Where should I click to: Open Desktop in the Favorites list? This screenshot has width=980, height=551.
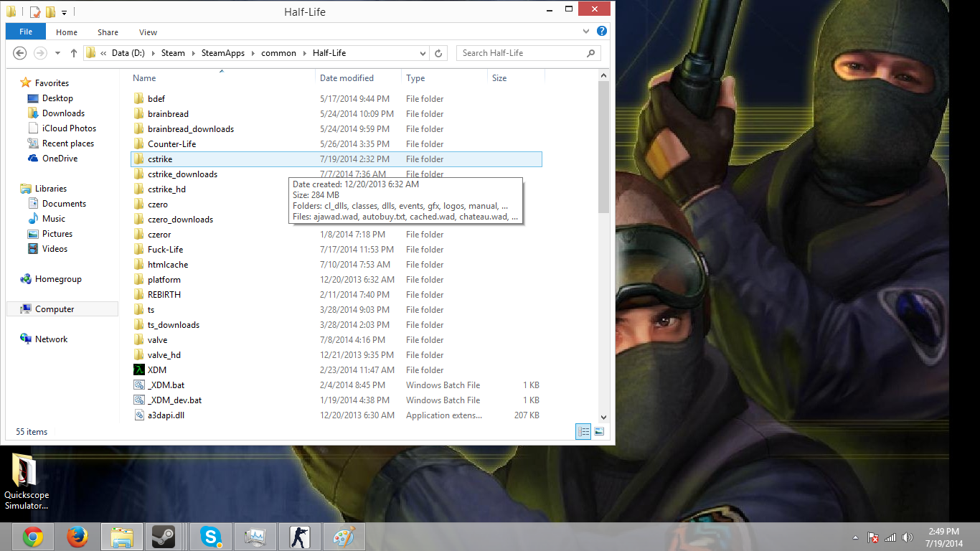pyautogui.click(x=57, y=98)
